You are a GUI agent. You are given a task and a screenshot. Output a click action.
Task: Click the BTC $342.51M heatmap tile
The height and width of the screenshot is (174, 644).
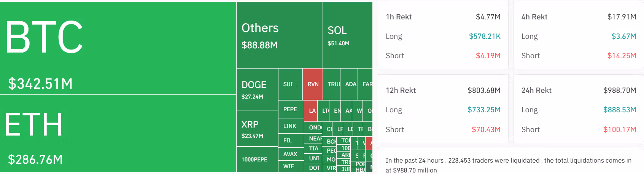click(x=118, y=48)
